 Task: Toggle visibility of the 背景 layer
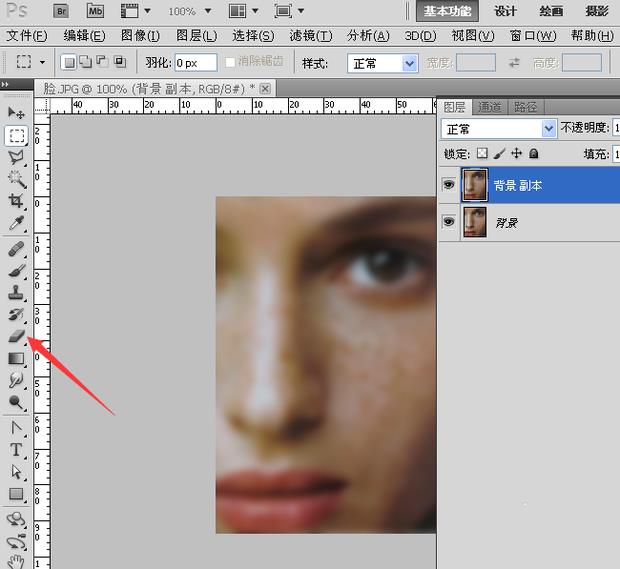click(x=448, y=222)
